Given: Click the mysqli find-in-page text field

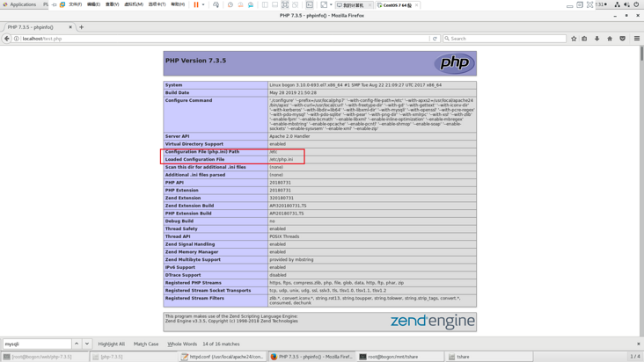Looking at the screenshot, I should click(x=37, y=344).
